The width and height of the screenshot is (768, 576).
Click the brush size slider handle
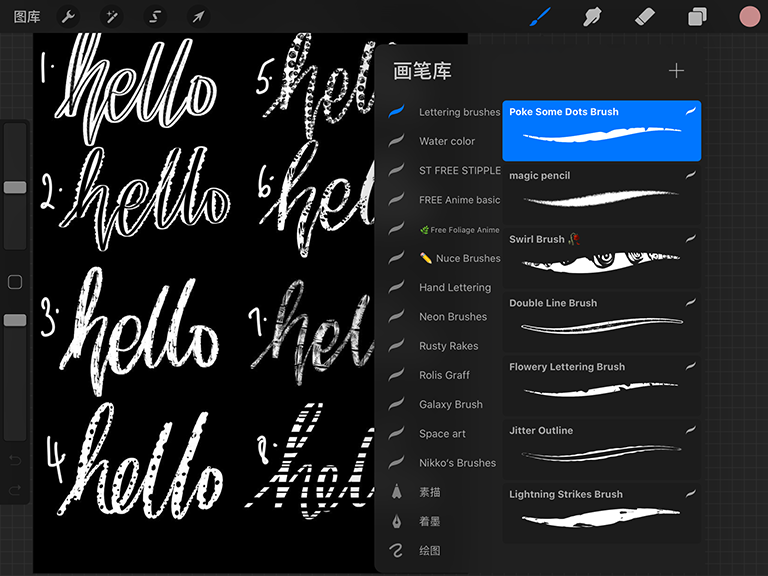[15, 187]
